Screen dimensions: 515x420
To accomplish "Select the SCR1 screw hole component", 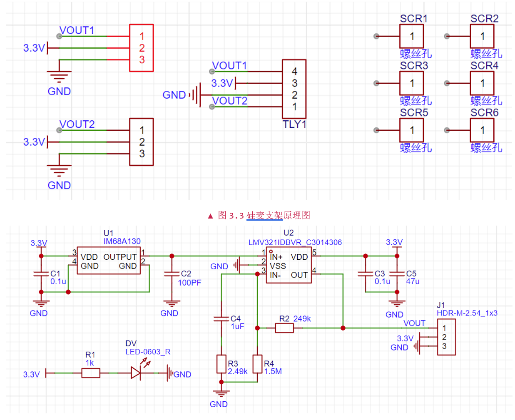I will click(411, 36).
